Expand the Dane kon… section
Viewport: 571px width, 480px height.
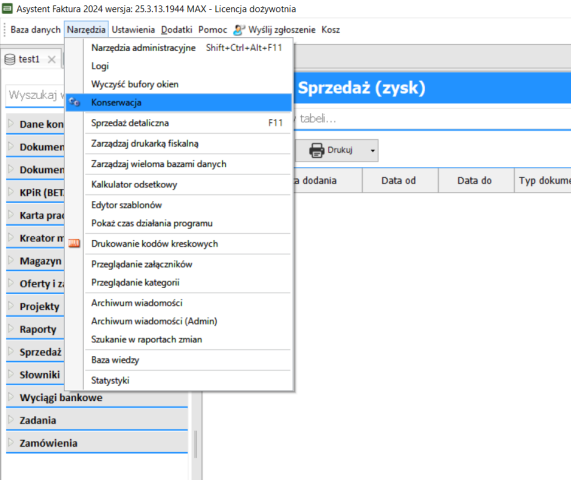pyautogui.click(x=11, y=124)
